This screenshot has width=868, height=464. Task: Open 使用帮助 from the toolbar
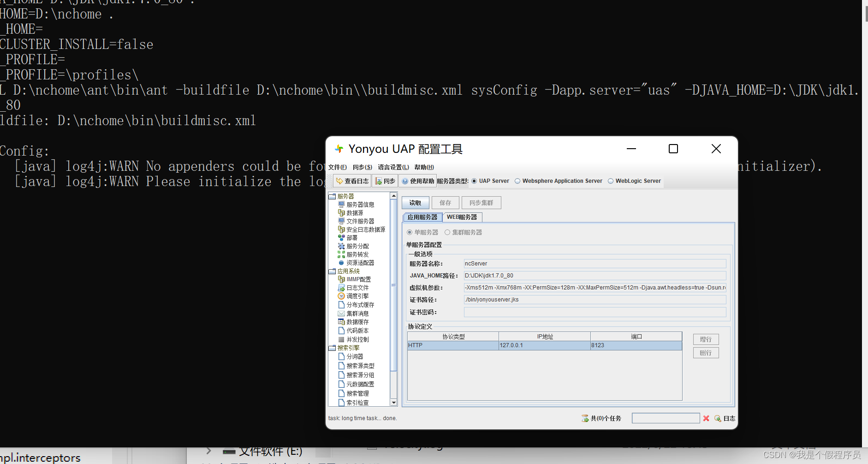[418, 181]
